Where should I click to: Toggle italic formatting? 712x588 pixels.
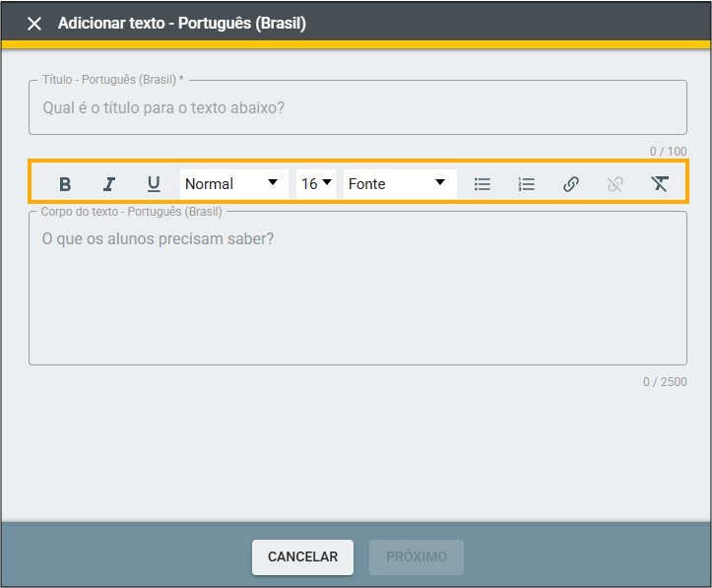tap(109, 184)
